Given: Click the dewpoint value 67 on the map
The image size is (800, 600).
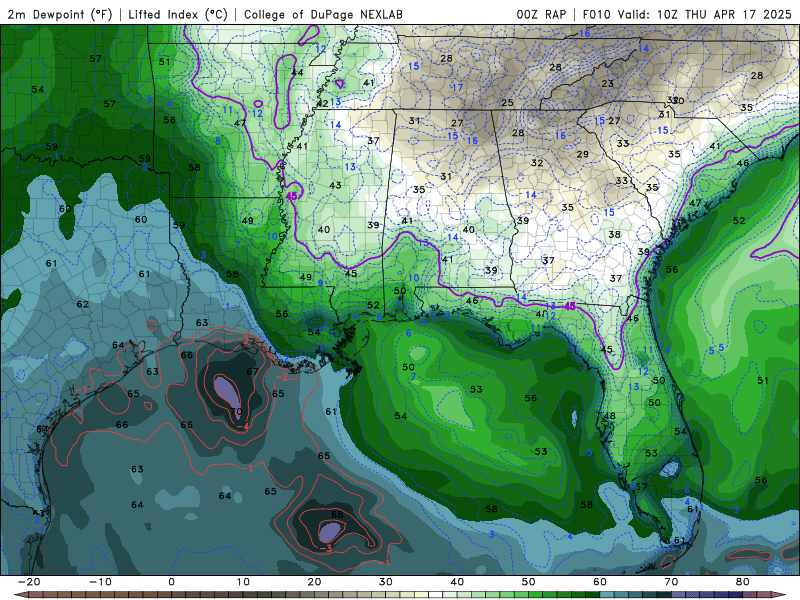Looking at the screenshot, I should click(253, 371).
